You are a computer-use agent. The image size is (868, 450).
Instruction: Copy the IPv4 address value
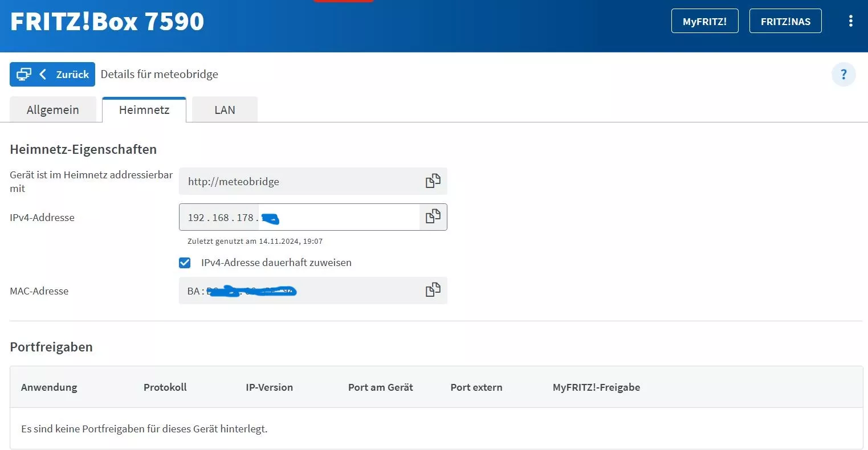(433, 217)
